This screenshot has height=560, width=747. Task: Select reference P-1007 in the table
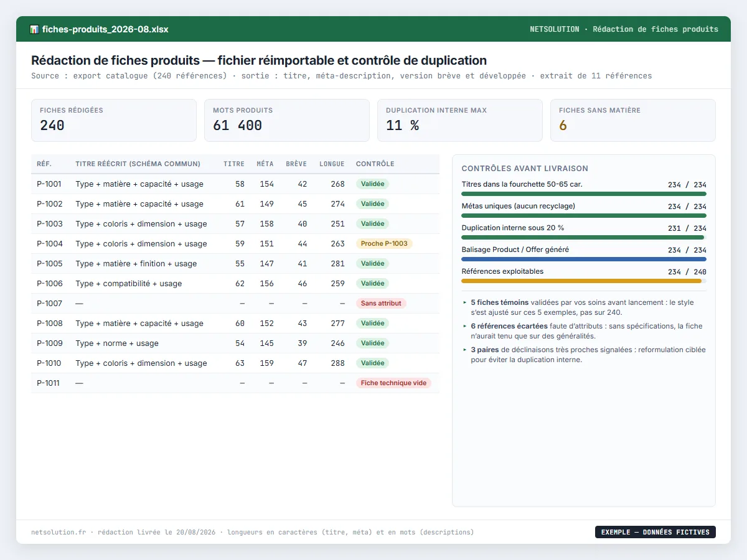(50, 304)
